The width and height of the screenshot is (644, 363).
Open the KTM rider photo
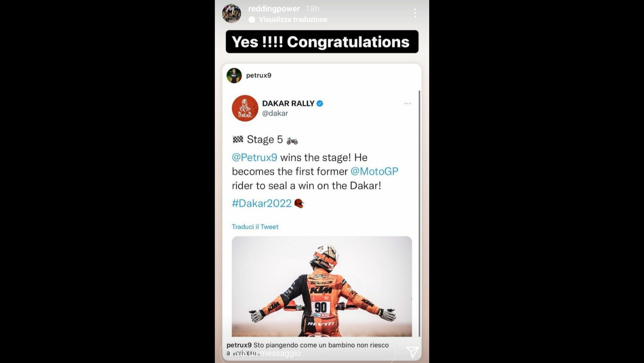point(322,286)
